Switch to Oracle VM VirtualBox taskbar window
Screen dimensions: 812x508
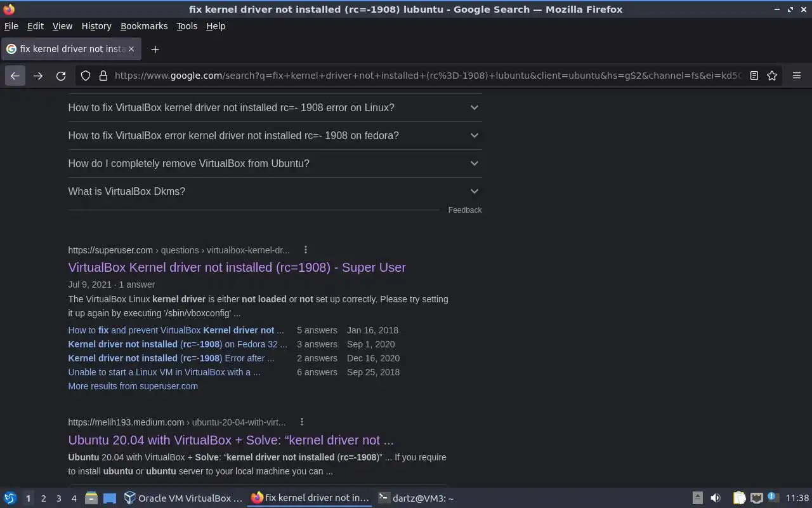[x=183, y=498]
